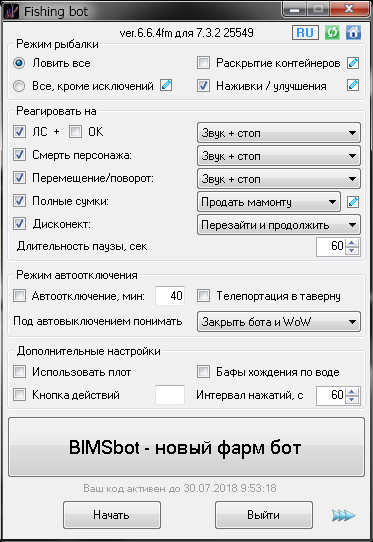Enable the Раскрытие контейнеров checkbox
This screenshot has height=542, width=373.
(x=203, y=63)
